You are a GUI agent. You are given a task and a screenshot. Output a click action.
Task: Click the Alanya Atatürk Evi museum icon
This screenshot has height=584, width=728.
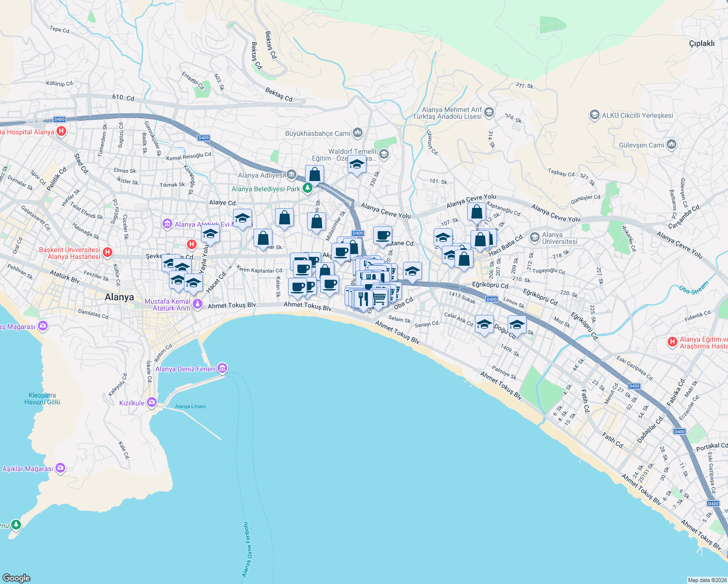[167, 224]
